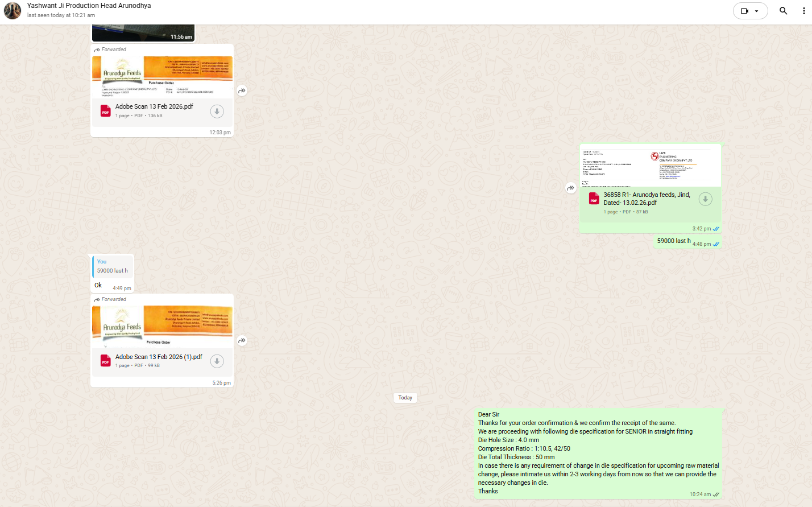The image size is (812, 507).
Task: Download the 36858 R1 Arunodya feeds PDF
Action: [x=705, y=199]
